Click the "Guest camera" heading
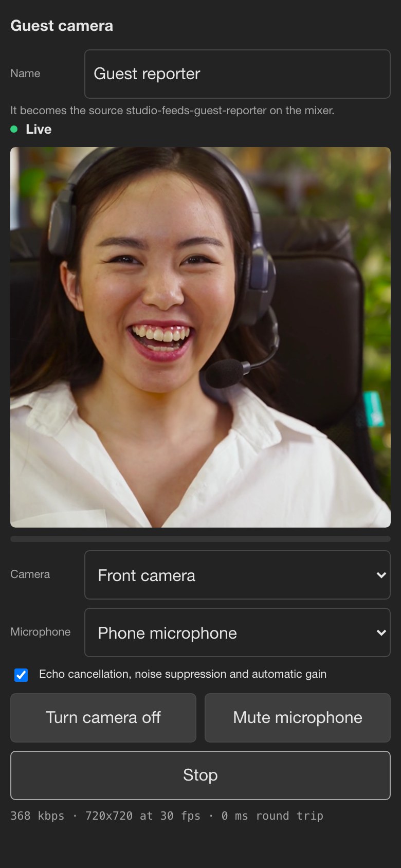Viewport: 401px width, 868px height. click(x=62, y=26)
